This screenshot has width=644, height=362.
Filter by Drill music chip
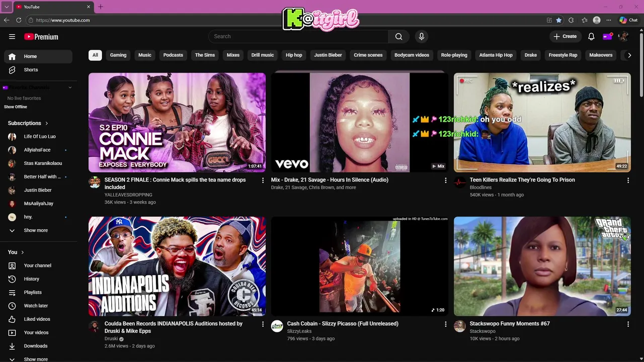(263, 55)
